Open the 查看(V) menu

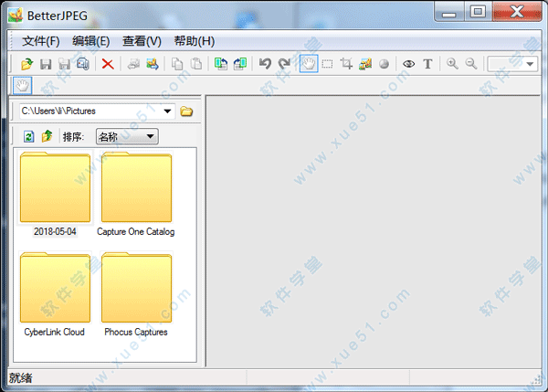point(142,41)
